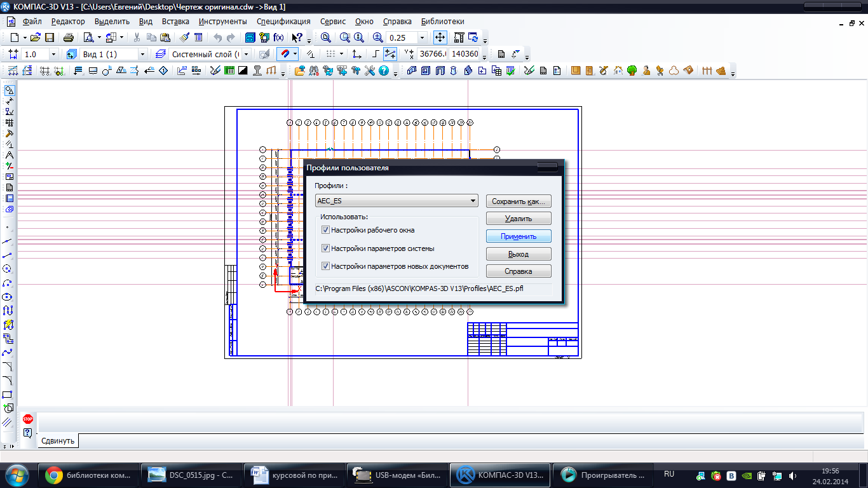Click the house library icon
868x488 pixels.
(x=618, y=71)
